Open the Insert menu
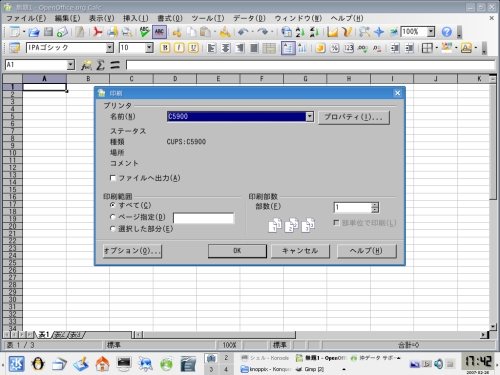This screenshot has width=500, height=375. tap(136, 18)
